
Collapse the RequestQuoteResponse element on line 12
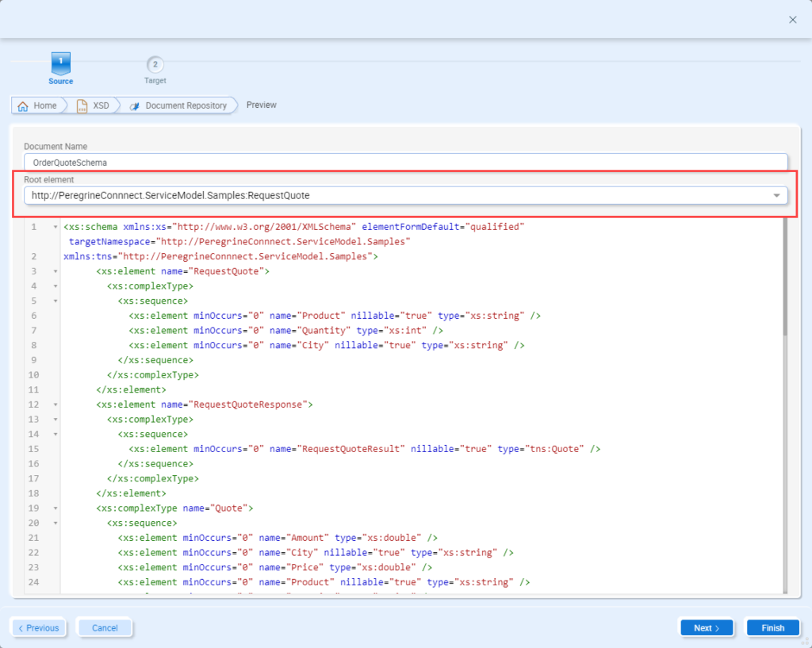point(55,405)
